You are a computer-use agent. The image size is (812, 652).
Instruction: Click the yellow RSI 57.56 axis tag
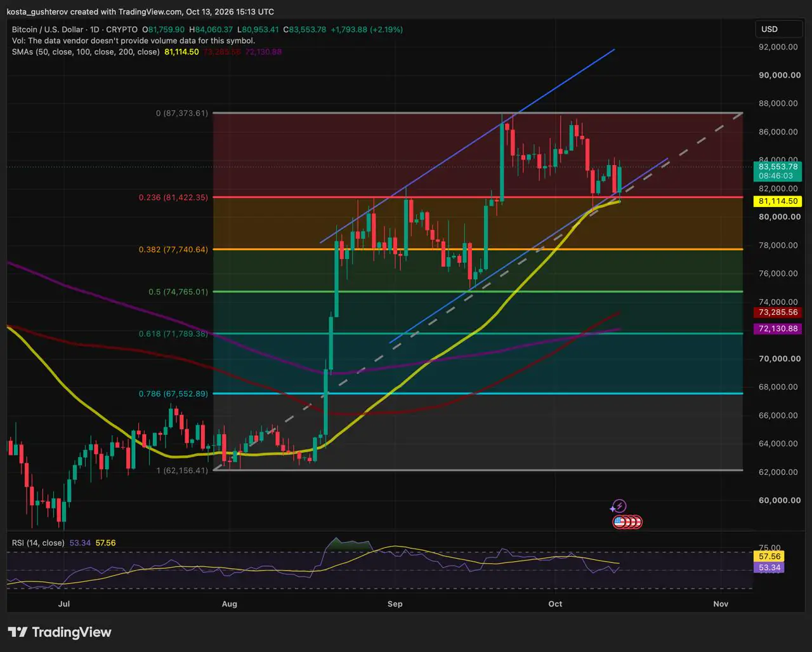(769, 556)
